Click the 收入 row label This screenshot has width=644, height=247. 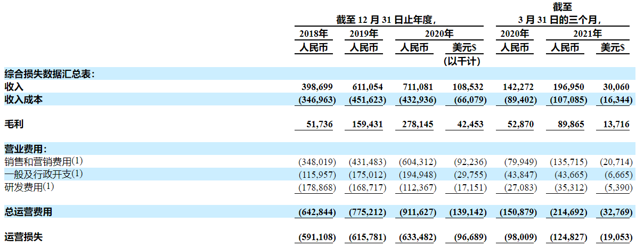(14, 86)
